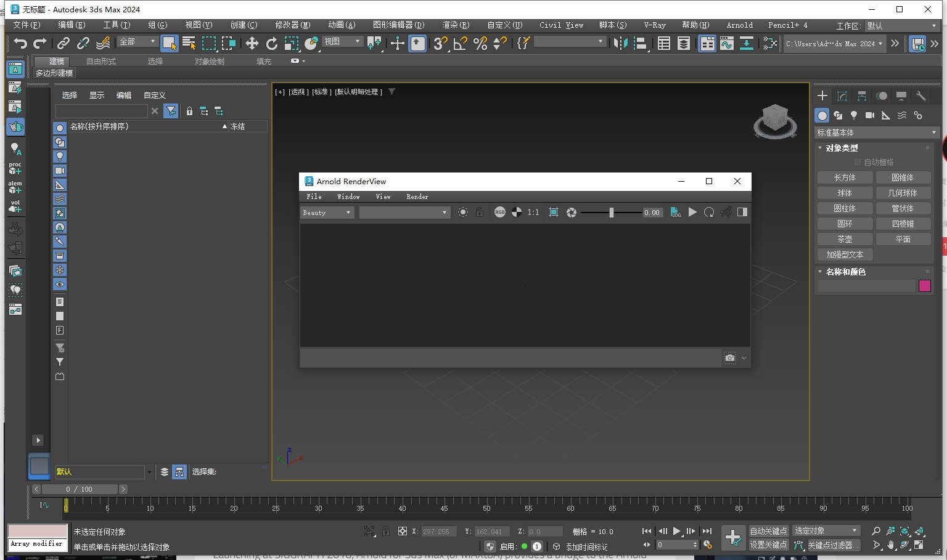Click the Mirror tool icon
This screenshot has height=560, width=947.
pos(621,43)
